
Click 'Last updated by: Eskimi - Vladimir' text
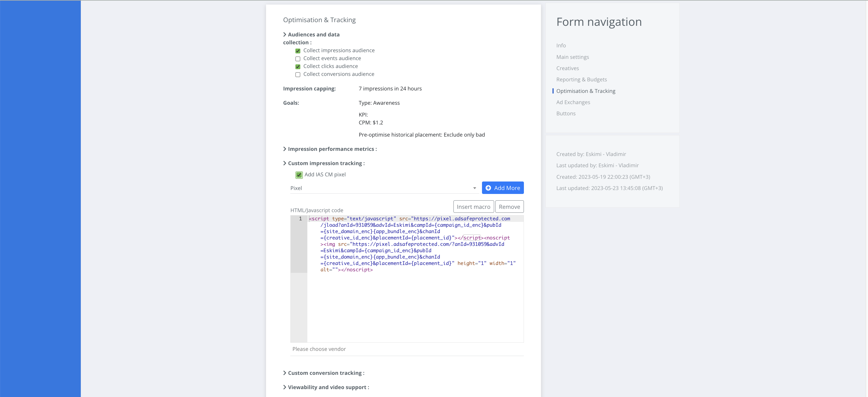(x=597, y=165)
